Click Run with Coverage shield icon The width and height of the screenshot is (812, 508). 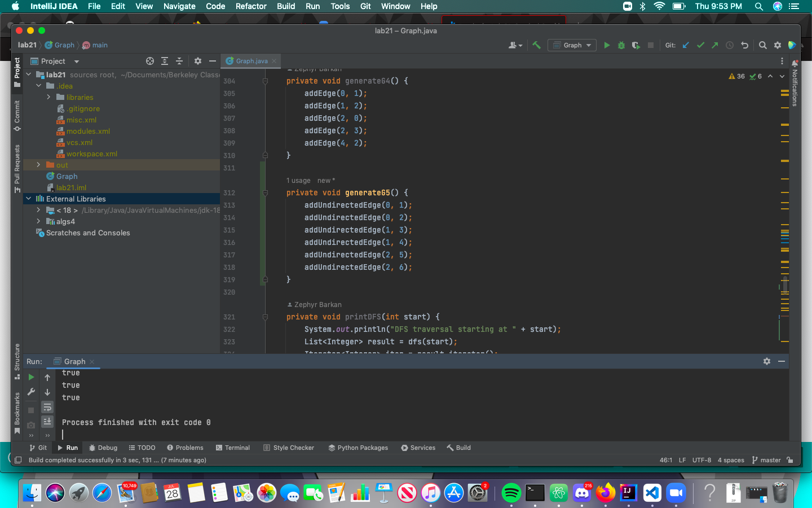point(636,45)
